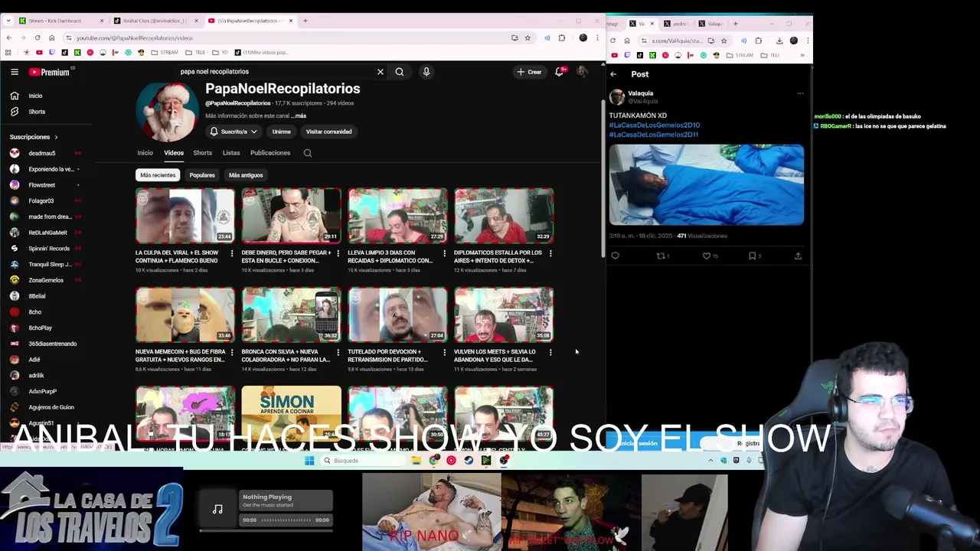Viewport: 980px width, 551px height.
Task: Switch to the channel Shorts tab
Action: 202,153
